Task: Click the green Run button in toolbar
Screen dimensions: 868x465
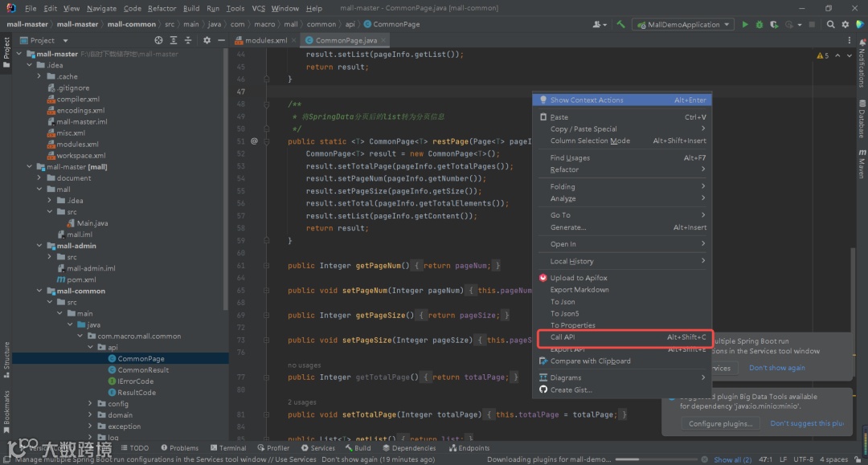Action: 745,24
